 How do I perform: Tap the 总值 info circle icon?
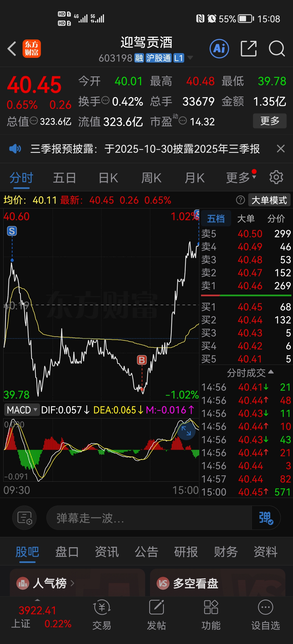point(34,121)
